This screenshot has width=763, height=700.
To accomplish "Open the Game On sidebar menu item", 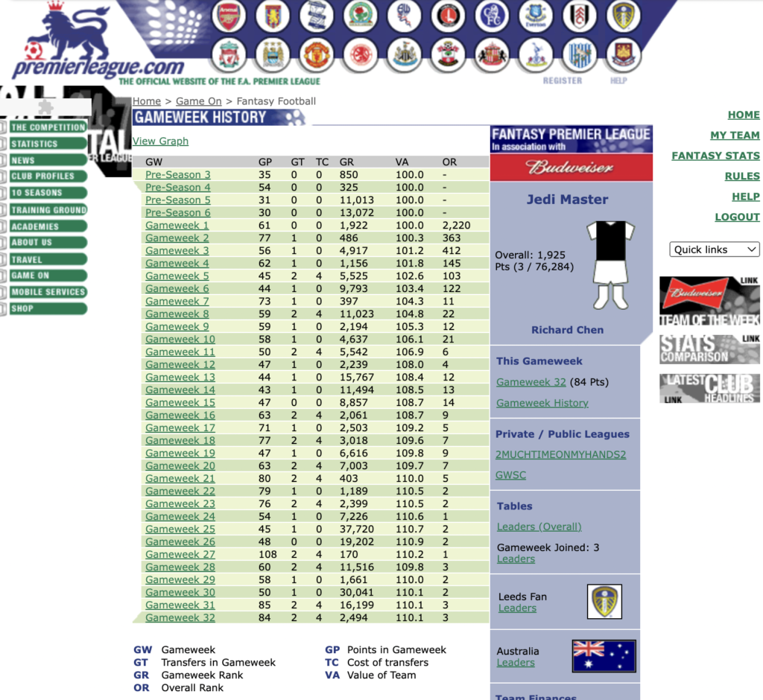I will [48, 276].
